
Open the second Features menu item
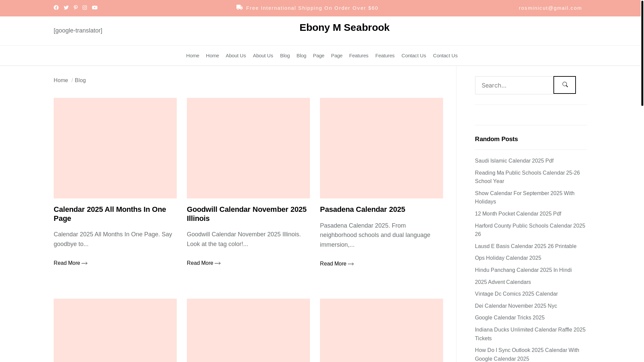tap(385, 56)
